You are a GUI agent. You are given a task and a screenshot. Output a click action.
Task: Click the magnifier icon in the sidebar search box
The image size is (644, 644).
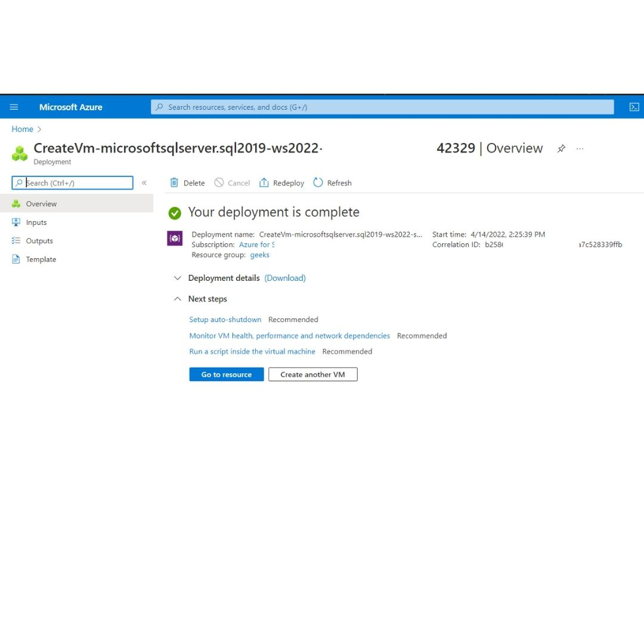[19, 183]
